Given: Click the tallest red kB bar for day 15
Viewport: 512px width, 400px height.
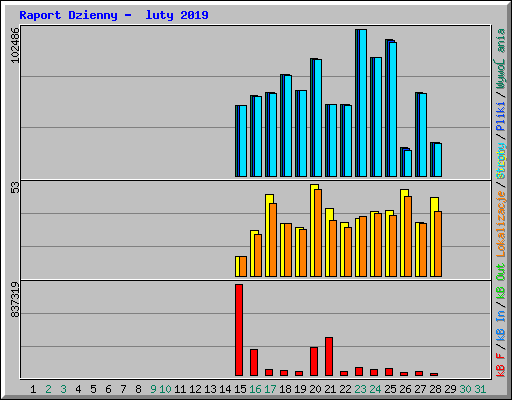Looking at the screenshot, I should click(239, 330).
